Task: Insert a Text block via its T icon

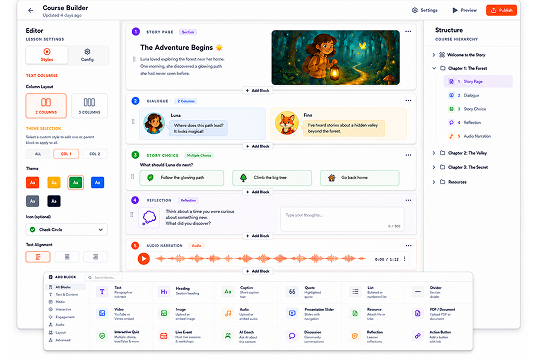Action: pyautogui.click(x=102, y=292)
